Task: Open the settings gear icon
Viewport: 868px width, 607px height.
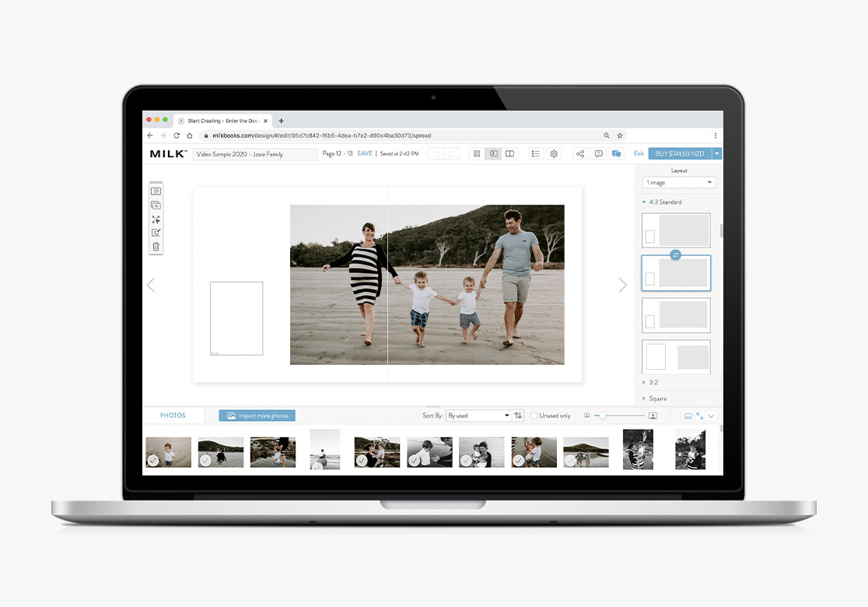Action: pos(554,154)
